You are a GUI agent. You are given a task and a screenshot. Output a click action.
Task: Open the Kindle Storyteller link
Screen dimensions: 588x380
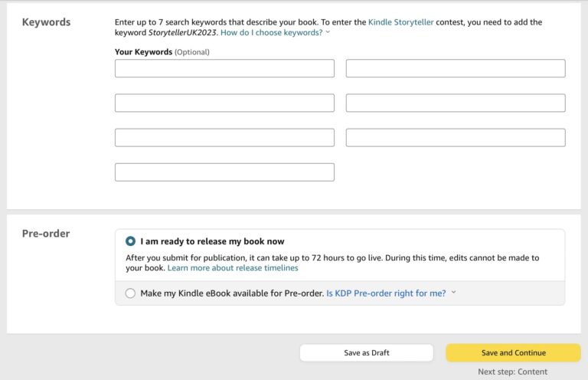[400, 22]
